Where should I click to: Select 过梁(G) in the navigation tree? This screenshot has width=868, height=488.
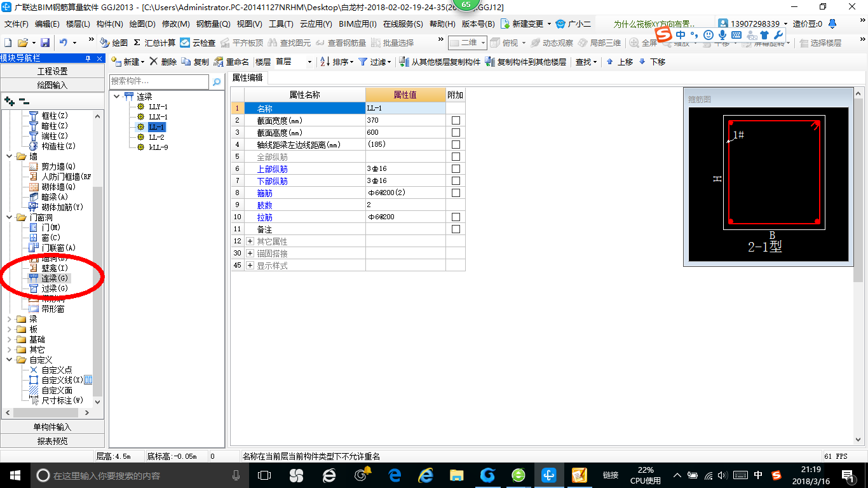(55, 288)
